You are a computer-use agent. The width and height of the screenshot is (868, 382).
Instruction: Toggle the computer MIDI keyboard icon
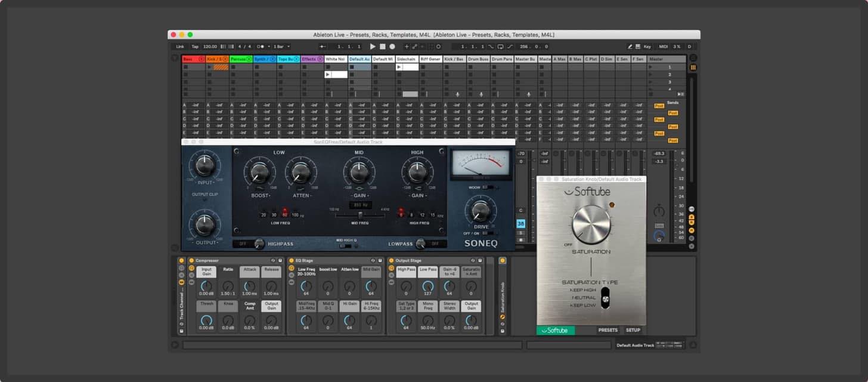point(638,46)
